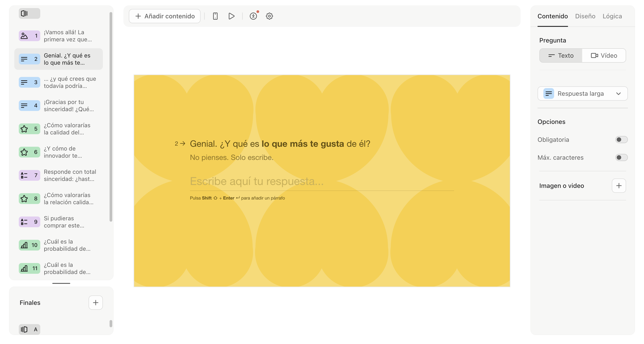Open the Respuesta larga type dropdown
The height and width of the screenshot is (344, 644).
point(583,93)
